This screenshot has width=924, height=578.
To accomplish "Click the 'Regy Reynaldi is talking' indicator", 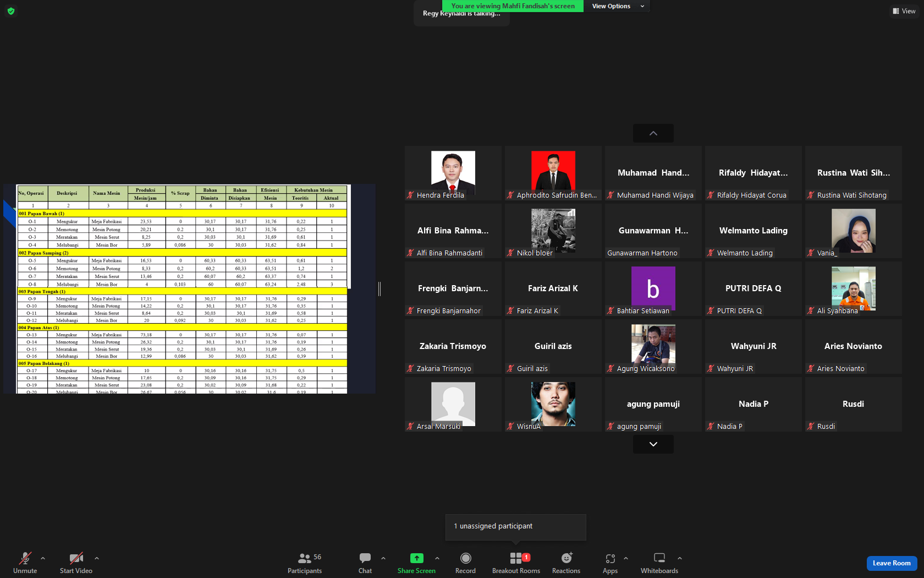I will [461, 14].
